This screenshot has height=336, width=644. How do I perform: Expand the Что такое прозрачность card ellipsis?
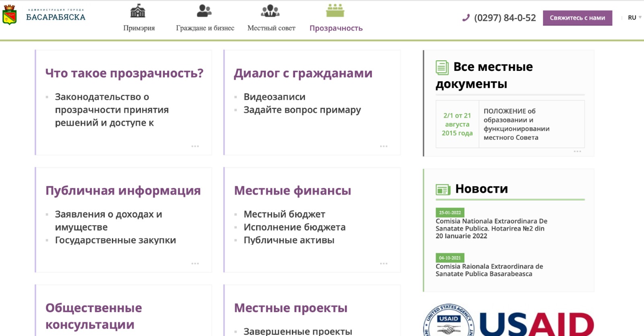pos(195,146)
